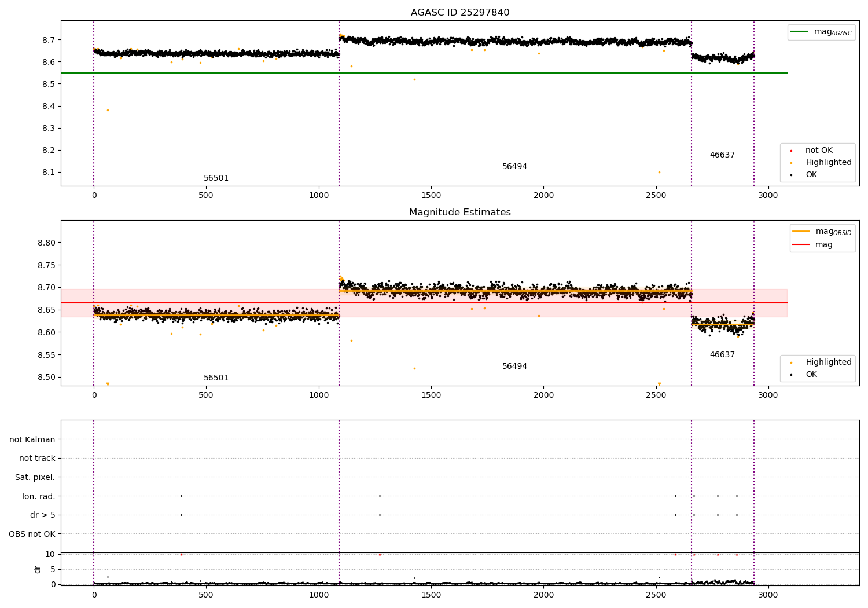Click the 3000 x-tick label under the top plot
Viewport: 868px width, 608px height.
[x=768, y=196]
